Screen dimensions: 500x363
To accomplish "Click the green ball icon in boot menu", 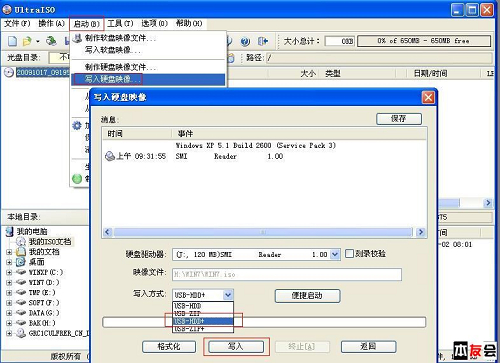I will pos(77,179).
